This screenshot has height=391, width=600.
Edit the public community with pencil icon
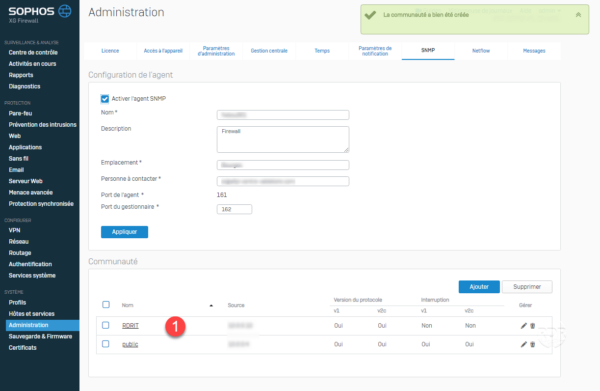point(523,344)
